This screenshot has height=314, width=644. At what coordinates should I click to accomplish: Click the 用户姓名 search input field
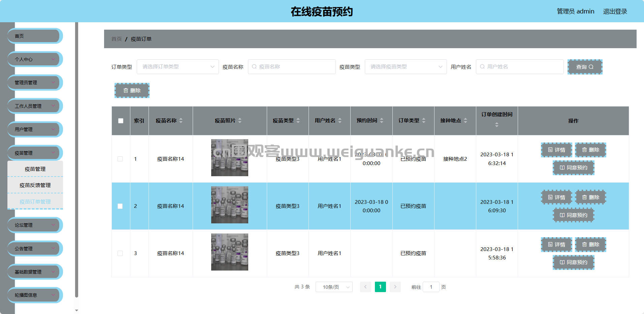click(x=520, y=67)
